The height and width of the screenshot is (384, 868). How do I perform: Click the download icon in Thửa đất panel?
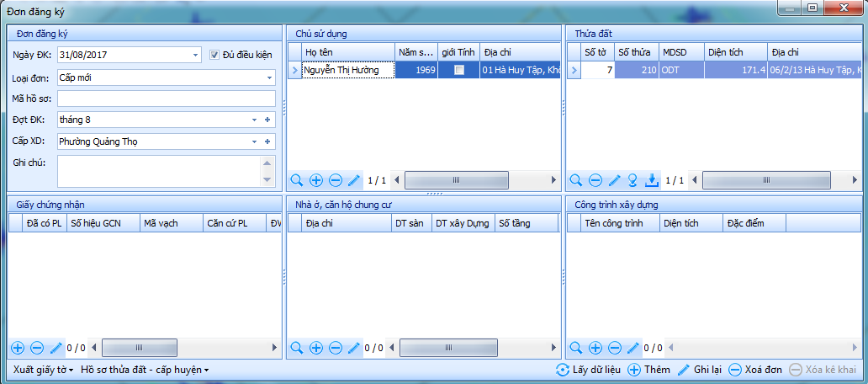(651, 180)
